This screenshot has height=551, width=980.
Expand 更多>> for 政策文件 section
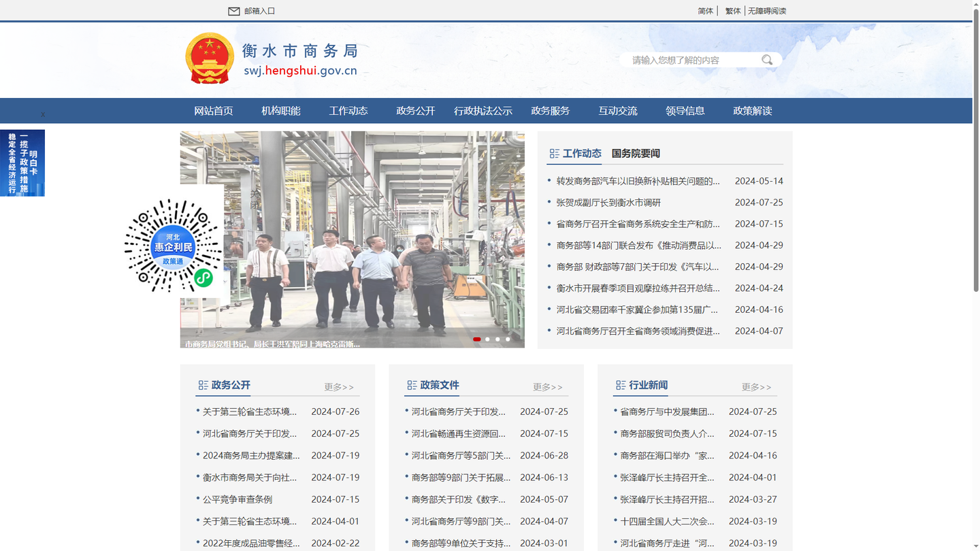point(548,387)
